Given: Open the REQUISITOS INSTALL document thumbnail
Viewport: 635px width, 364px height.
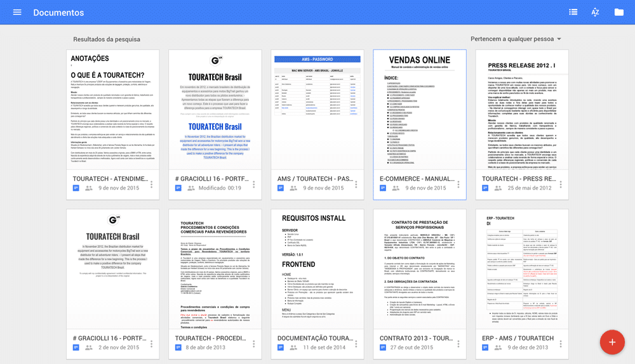Looking at the screenshot, I should pyautogui.click(x=317, y=269).
